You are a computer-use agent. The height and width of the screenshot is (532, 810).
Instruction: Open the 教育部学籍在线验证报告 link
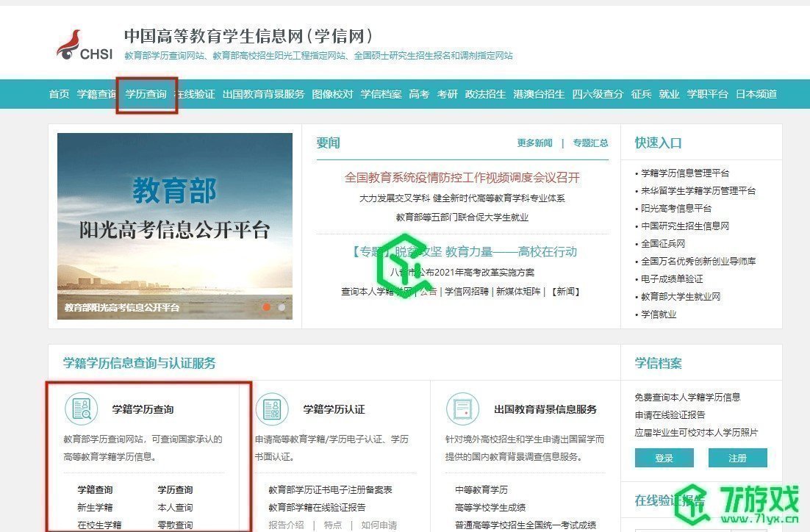click(318, 508)
